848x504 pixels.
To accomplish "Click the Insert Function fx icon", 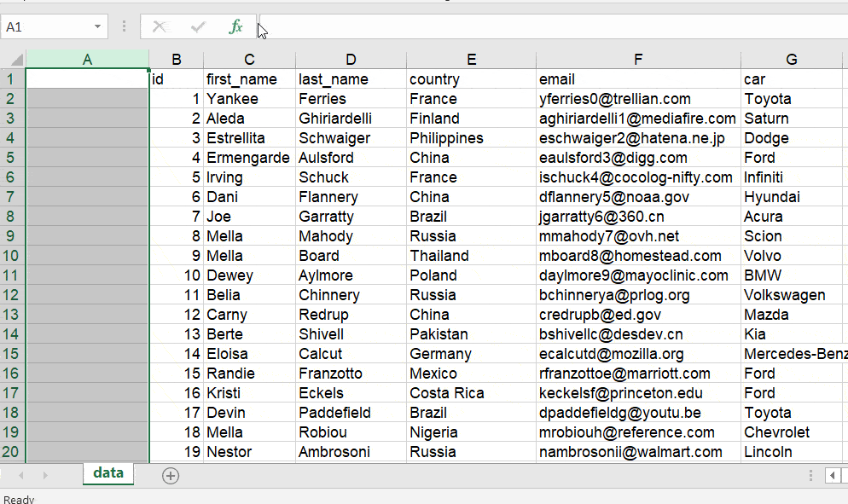I will pos(235,26).
